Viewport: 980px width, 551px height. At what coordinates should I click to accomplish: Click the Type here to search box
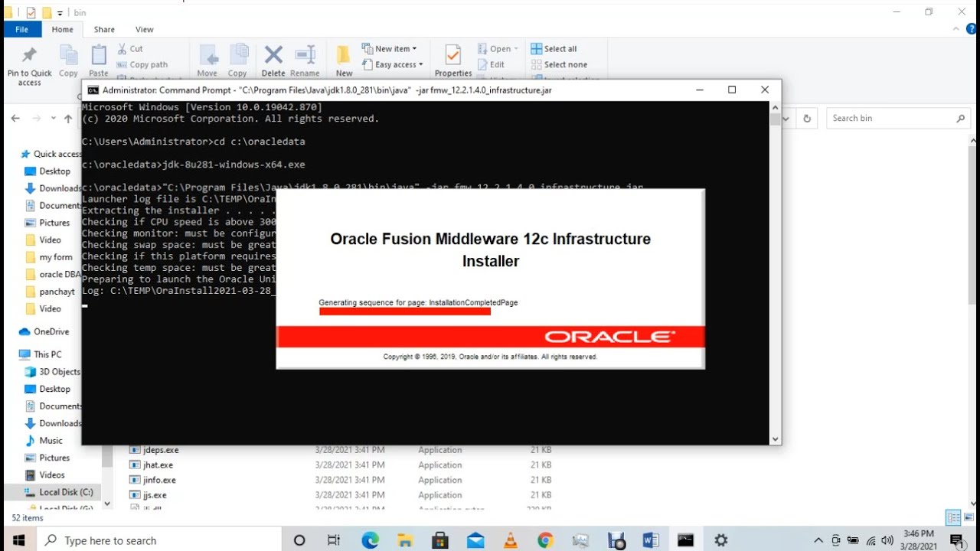pos(161,540)
